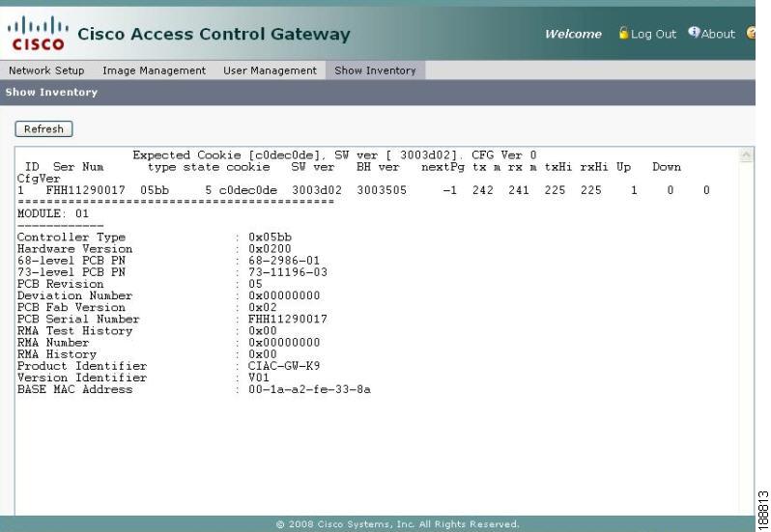
Task: Click the RMA History label
Action: (57, 354)
